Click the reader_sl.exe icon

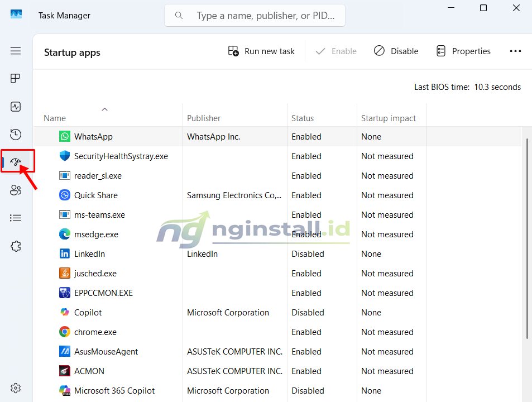click(64, 176)
